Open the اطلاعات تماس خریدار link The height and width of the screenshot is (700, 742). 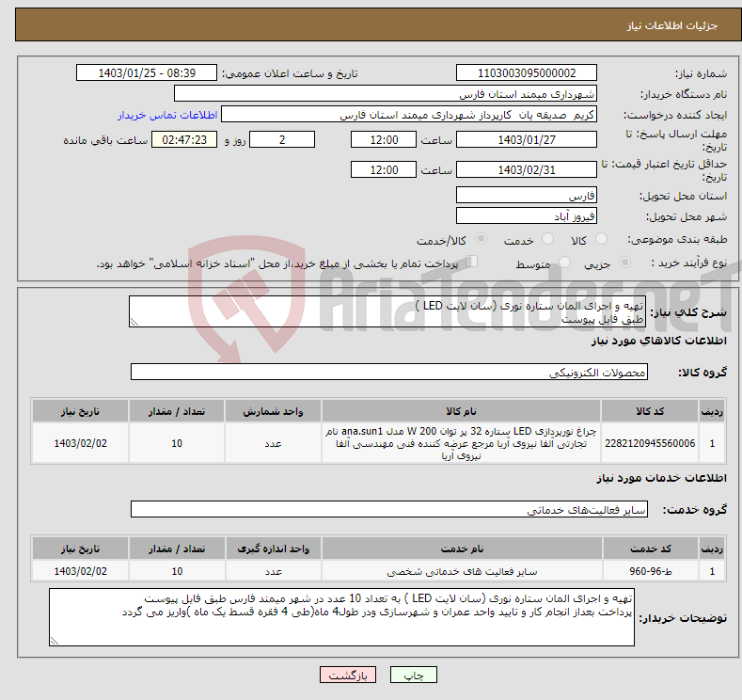tap(167, 115)
